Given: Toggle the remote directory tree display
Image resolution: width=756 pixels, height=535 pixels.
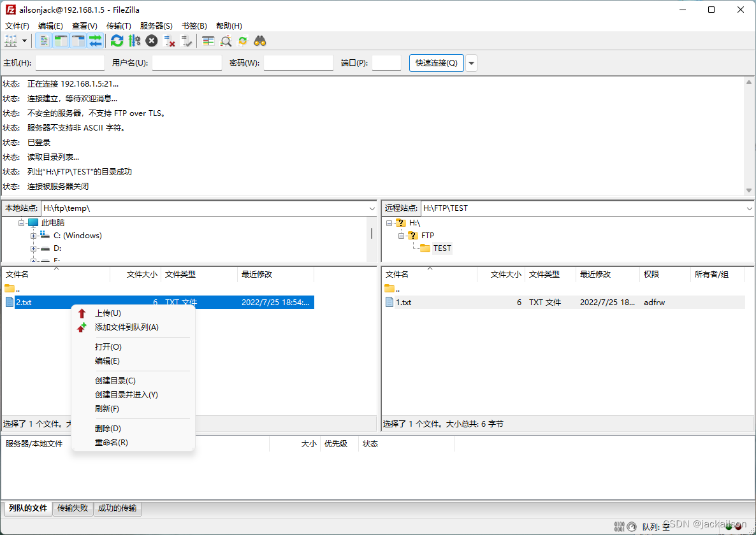Looking at the screenshot, I should (78, 41).
